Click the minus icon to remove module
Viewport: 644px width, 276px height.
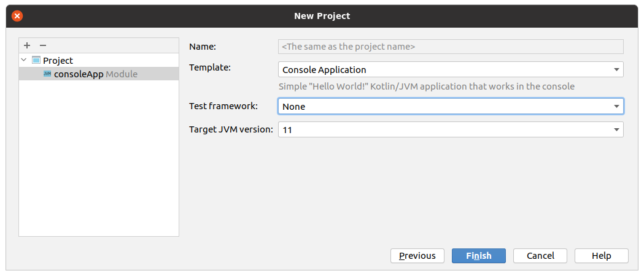(43, 45)
